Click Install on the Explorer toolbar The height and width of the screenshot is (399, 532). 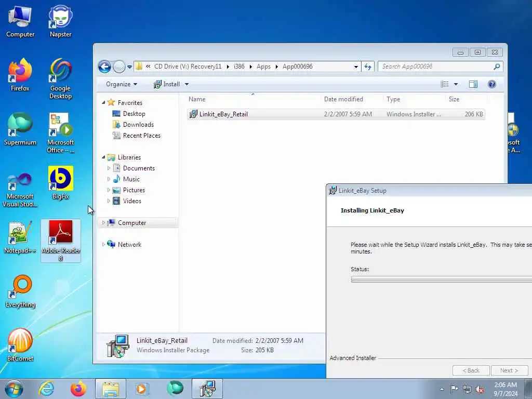pyautogui.click(x=167, y=84)
